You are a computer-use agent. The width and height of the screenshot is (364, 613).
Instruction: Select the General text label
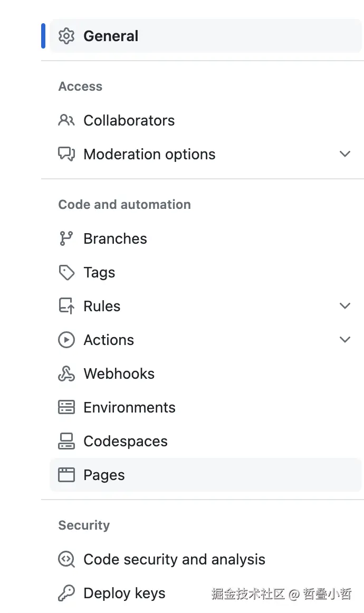[111, 36]
